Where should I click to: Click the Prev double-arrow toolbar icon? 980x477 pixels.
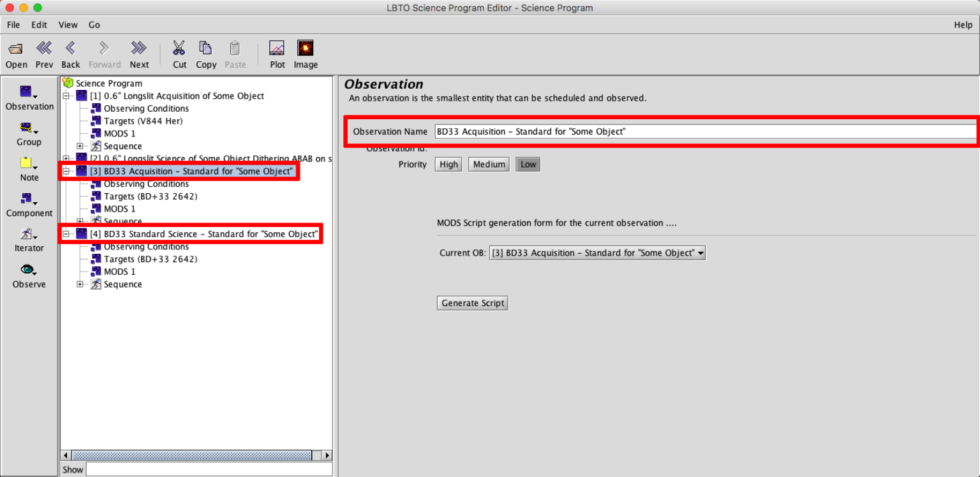[x=44, y=48]
